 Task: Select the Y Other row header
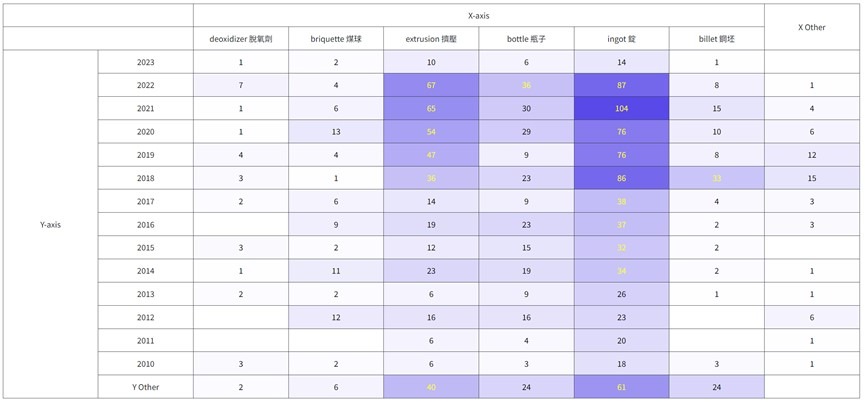point(145,387)
